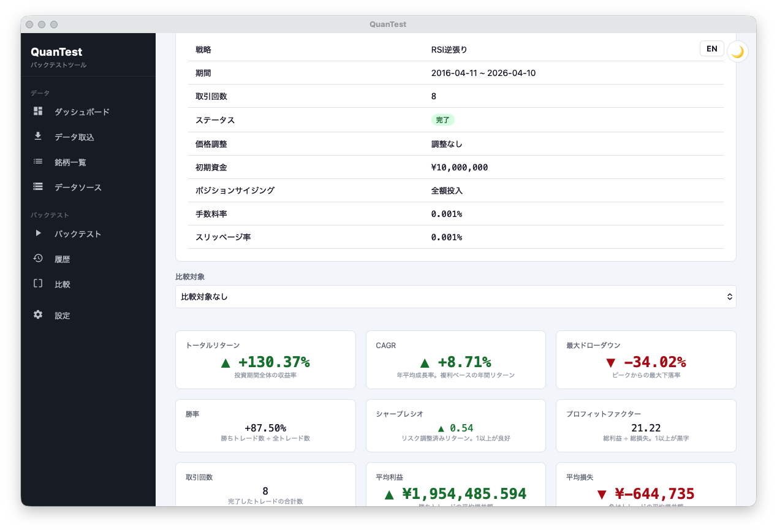Click the バックテスト play icon
Screen dimensions: 777x532
coord(38,234)
